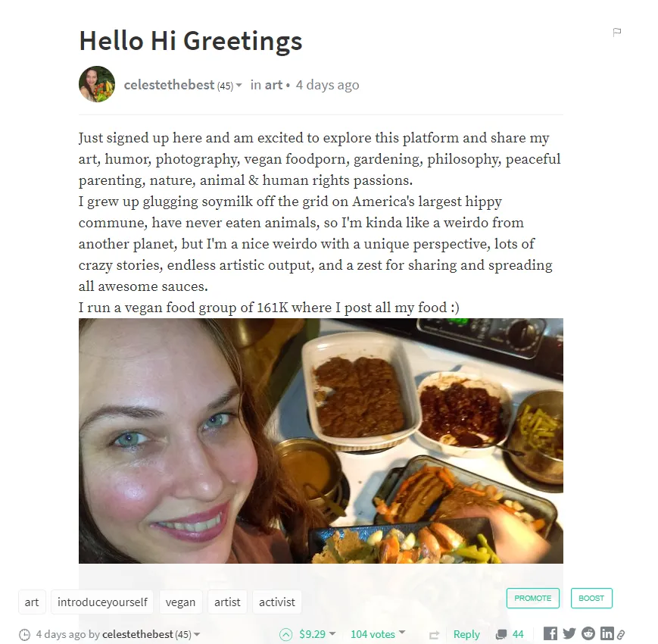This screenshot has width=658, height=644.
Task: Click the clock icon beside 4 days ago
Action: pyautogui.click(x=25, y=634)
